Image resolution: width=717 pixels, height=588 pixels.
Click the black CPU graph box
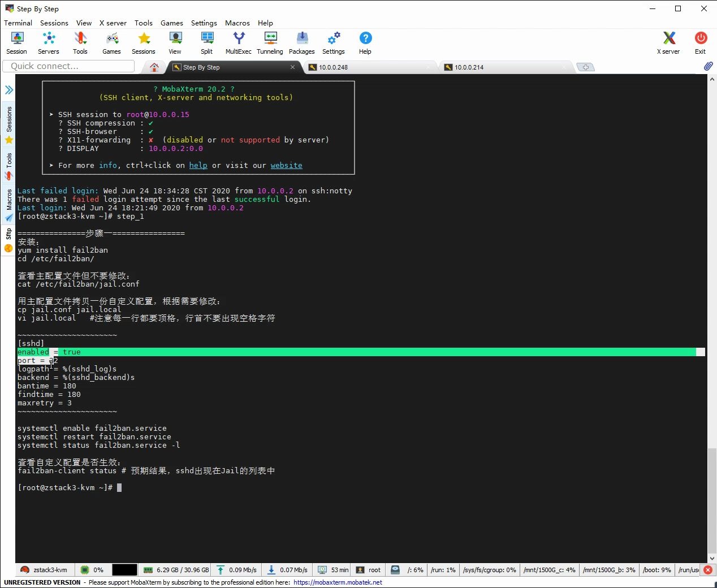coord(124,570)
